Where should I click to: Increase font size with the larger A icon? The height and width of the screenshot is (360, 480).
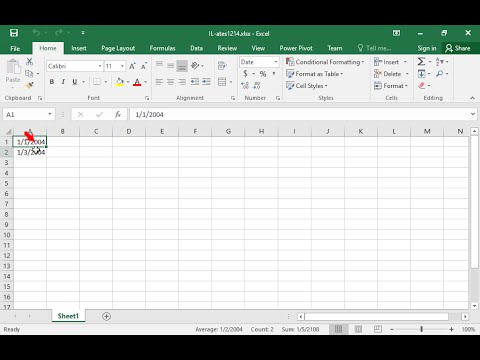tap(132, 66)
